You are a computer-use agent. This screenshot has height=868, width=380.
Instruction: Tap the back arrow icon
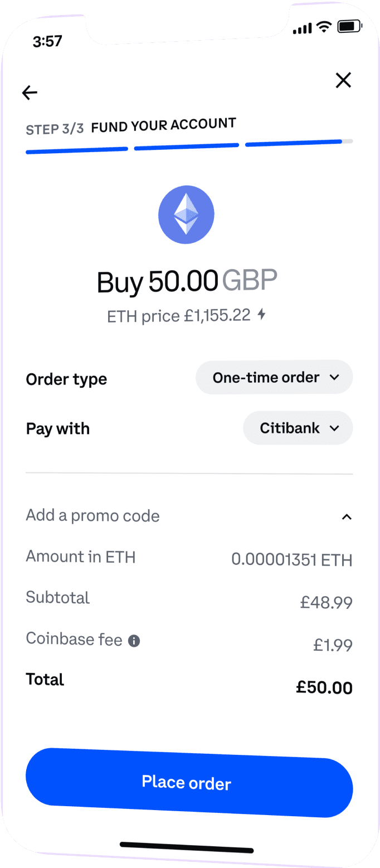[30, 92]
